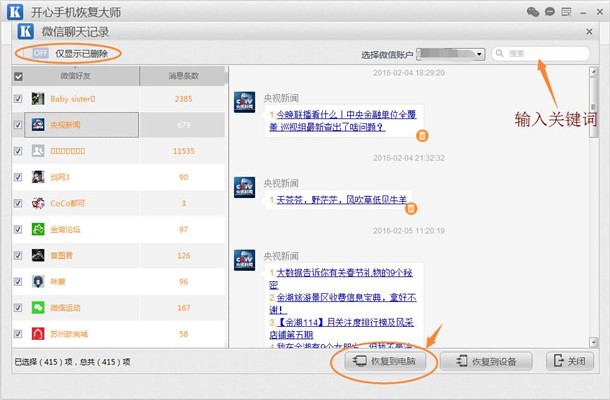The width and height of the screenshot is (610, 400).
Task: Click the 2385 message count
Action: (x=183, y=99)
